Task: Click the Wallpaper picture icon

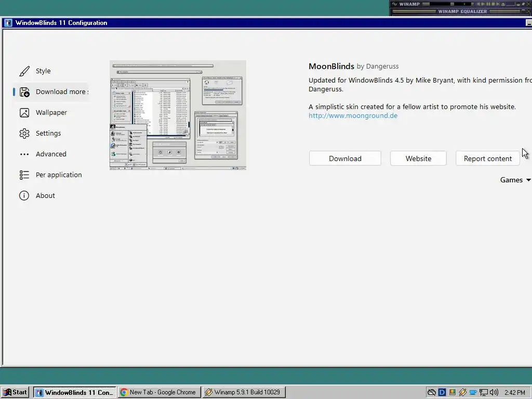Action: click(x=24, y=113)
